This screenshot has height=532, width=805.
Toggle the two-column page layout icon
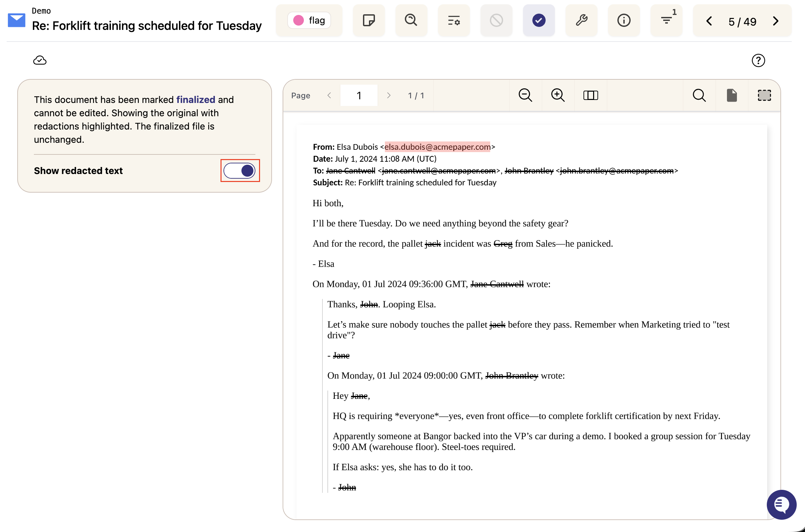(x=590, y=95)
